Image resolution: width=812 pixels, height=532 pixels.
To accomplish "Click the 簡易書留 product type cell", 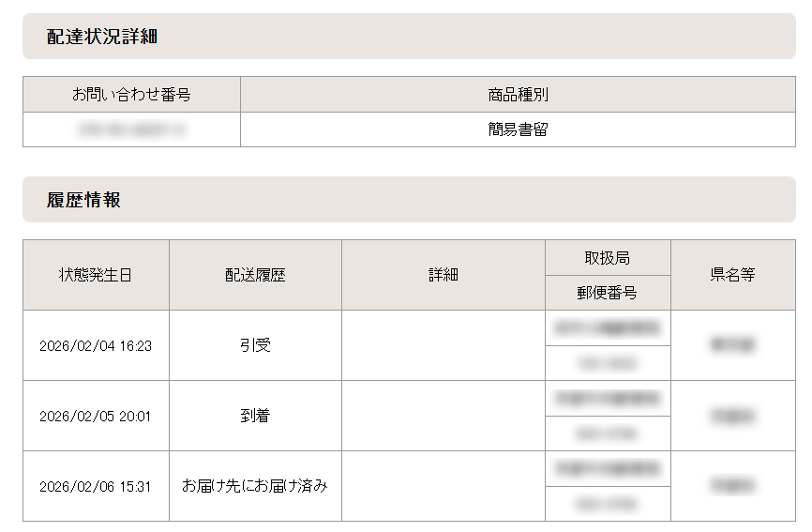I will [x=518, y=130].
